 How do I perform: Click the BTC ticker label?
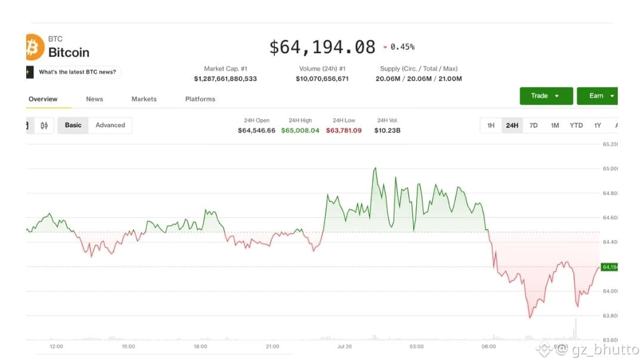pos(55,39)
